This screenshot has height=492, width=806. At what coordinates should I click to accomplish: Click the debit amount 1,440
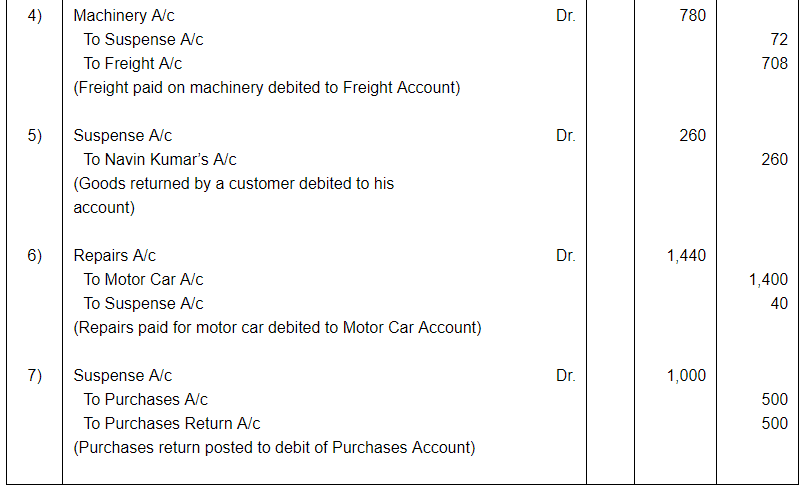click(686, 256)
